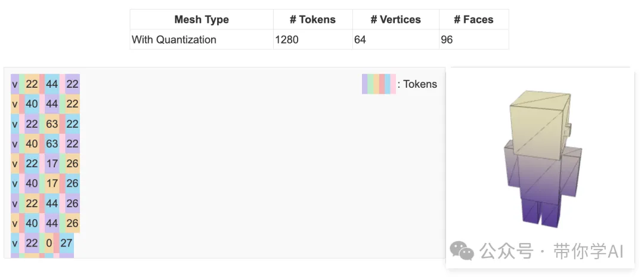Click the 64 vertices value cell
This screenshot has width=644, height=277.
pos(360,40)
